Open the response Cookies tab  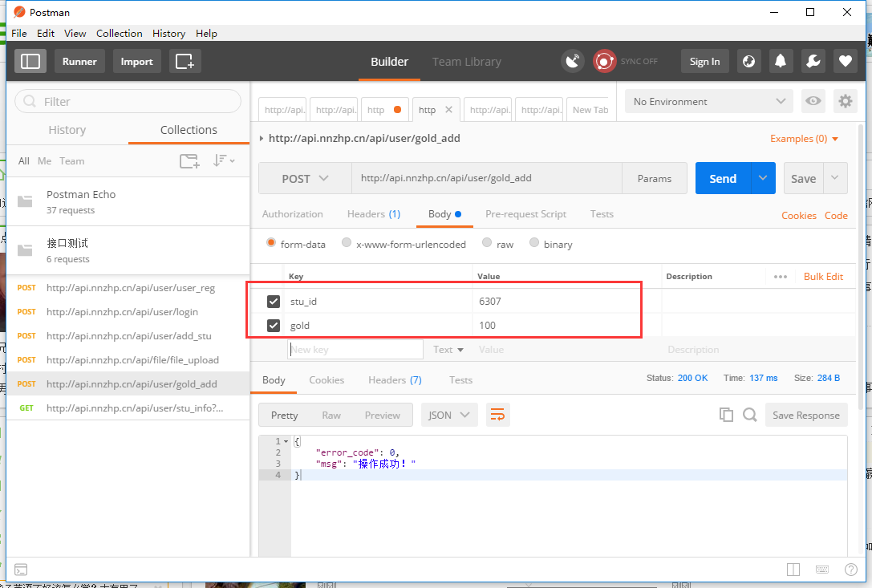pyautogui.click(x=326, y=380)
